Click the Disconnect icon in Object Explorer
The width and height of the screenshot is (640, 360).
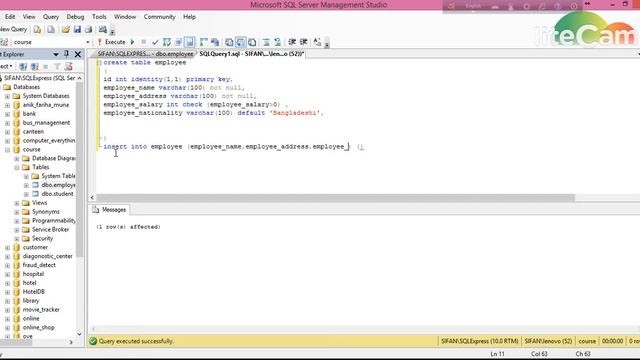(35, 66)
